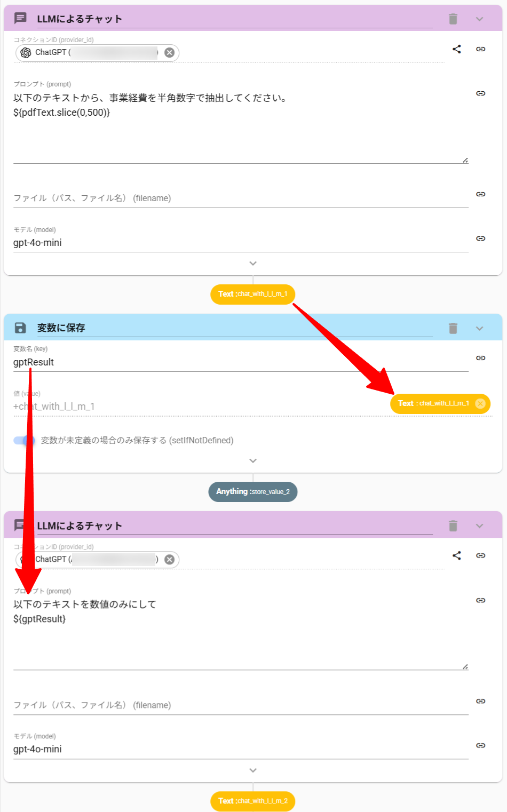507x812 pixels.
Task: Click share icon in first コネクションID row
Action: pyautogui.click(x=457, y=49)
